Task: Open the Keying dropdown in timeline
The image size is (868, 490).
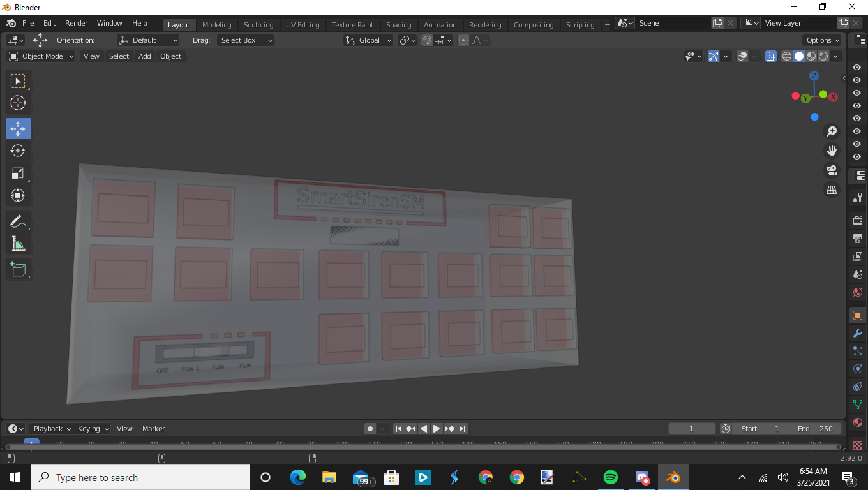Action: point(93,429)
